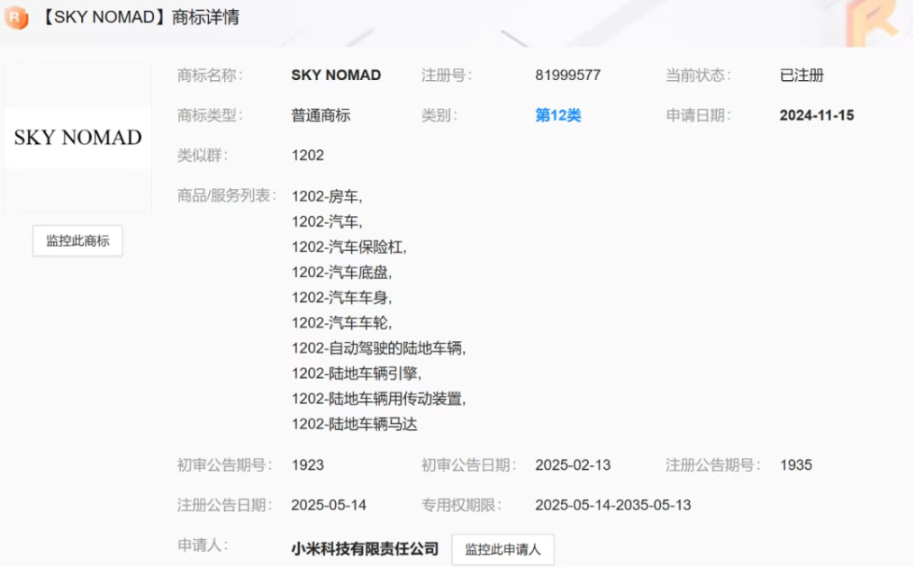This screenshot has width=924, height=567.
Task: Click the 监控此商标 button
Action: click(77, 241)
